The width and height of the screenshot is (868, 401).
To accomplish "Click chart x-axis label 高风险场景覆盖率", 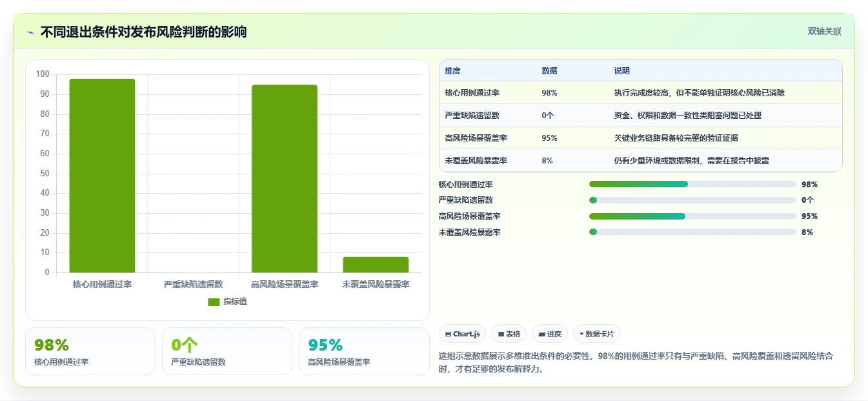I will 285,284.
